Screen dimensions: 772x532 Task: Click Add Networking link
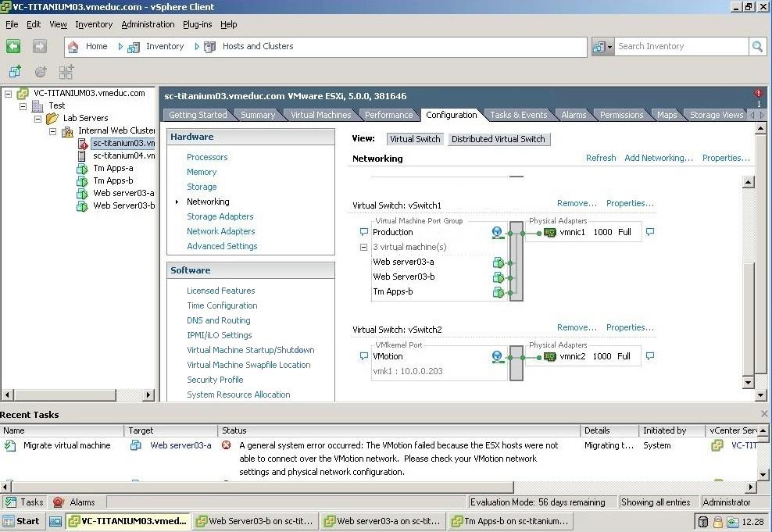pyautogui.click(x=658, y=158)
